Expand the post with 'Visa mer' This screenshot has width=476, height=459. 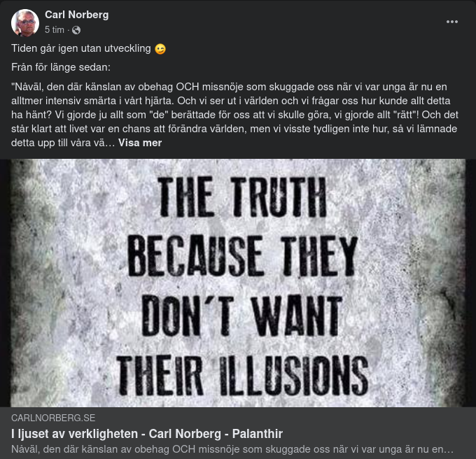tap(140, 143)
